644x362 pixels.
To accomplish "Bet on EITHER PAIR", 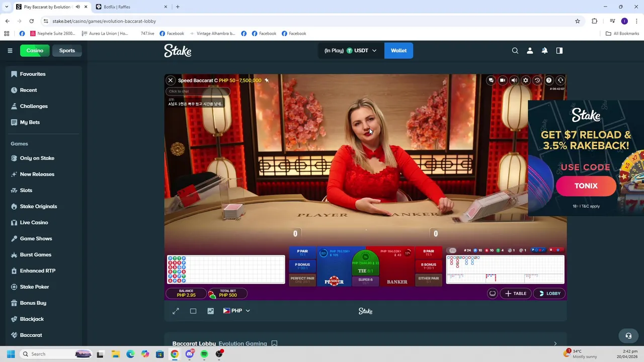I will point(429,280).
